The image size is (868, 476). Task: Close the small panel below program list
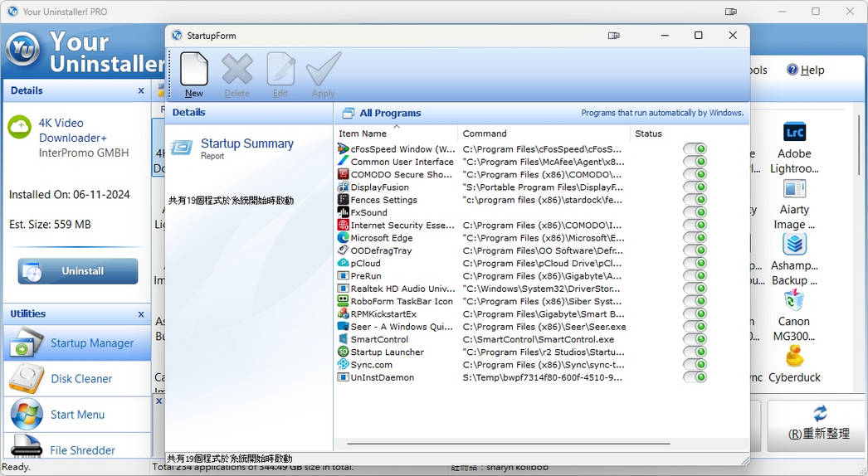(158, 401)
